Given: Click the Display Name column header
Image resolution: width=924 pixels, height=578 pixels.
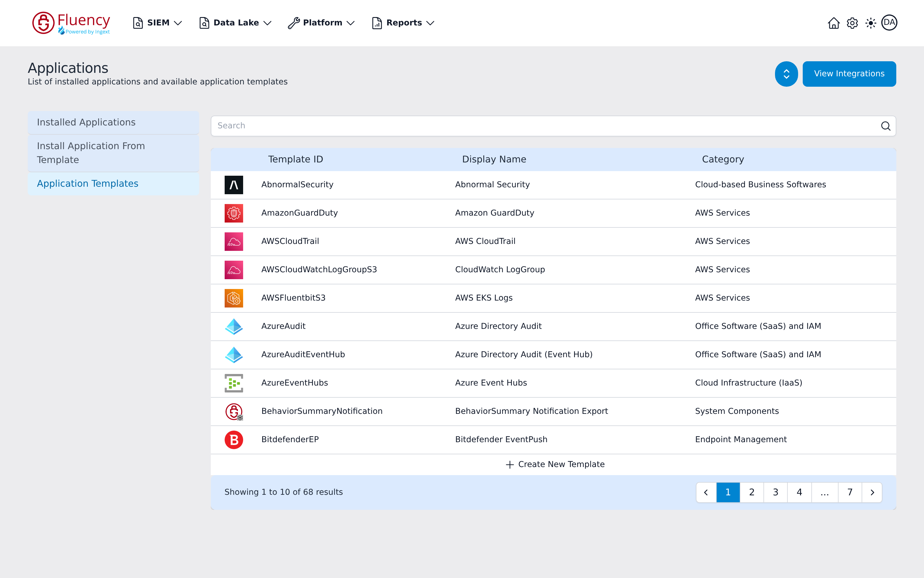Looking at the screenshot, I should (494, 160).
